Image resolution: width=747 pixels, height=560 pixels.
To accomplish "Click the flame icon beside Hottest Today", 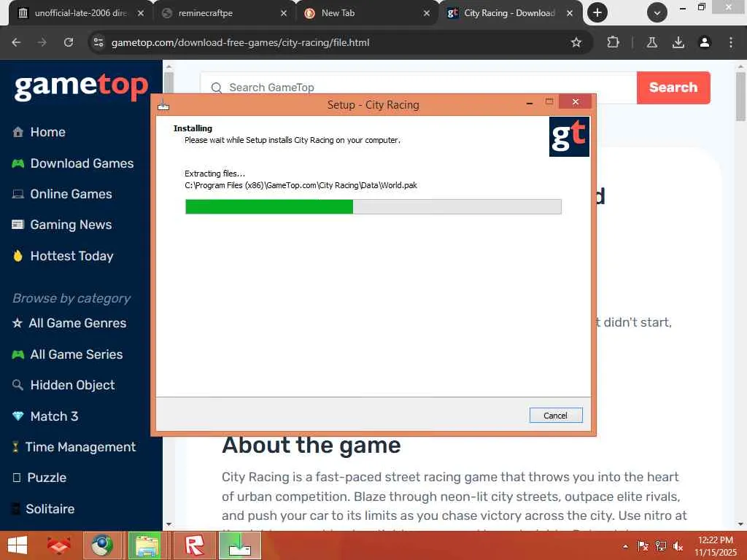I will click(x=18, y=256).
